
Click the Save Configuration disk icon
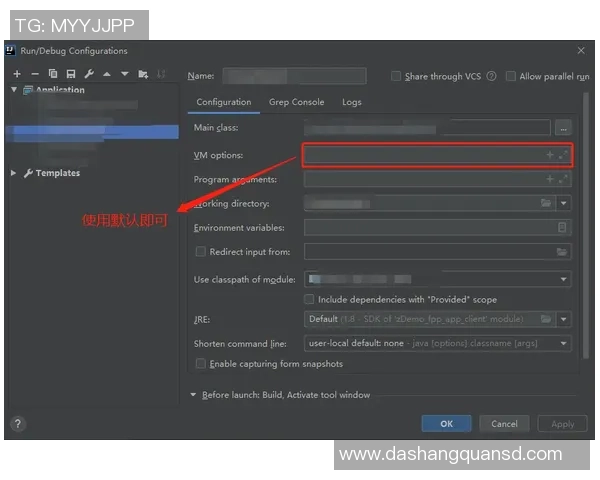[x=70, y=74]
